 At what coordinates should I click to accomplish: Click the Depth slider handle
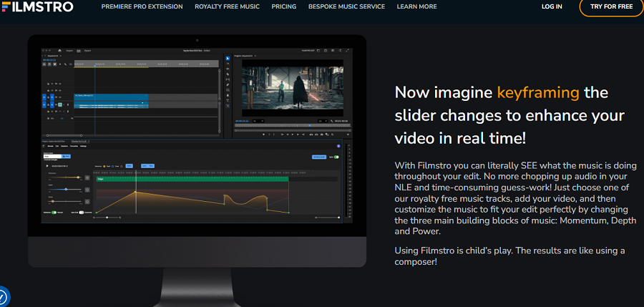tap(66, 189)
